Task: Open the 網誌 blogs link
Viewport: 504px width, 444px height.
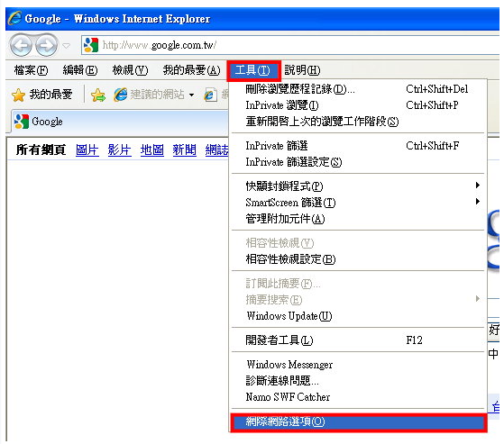Action: pos(217,150)
